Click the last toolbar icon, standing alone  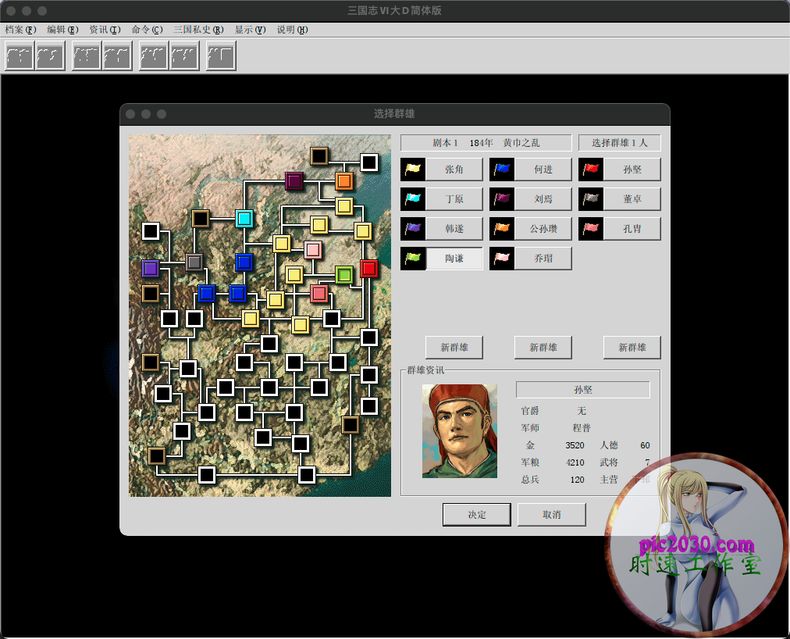(x=221, y=55)
